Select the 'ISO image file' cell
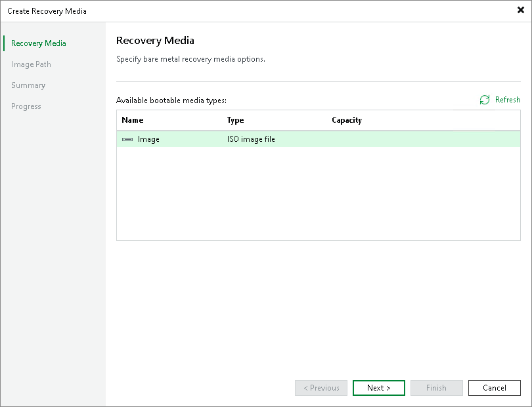 point(251,139)
